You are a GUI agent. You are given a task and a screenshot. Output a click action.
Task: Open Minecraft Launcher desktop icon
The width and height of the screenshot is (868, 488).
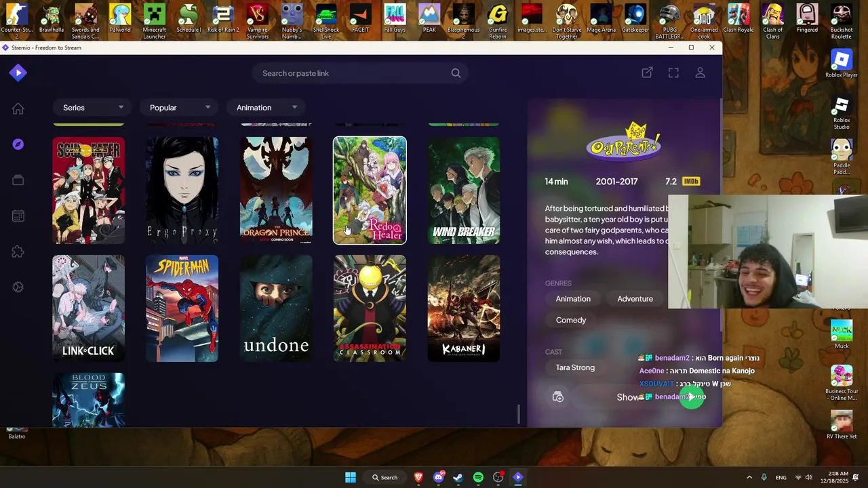pos(155,21)
